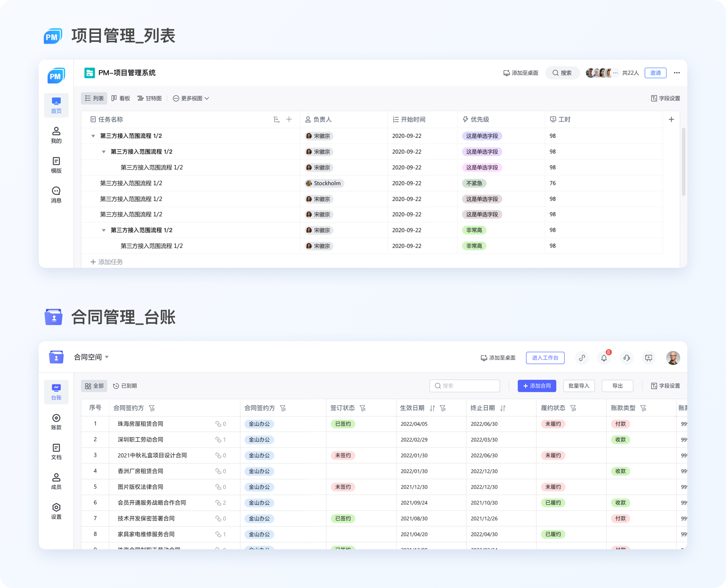Click the link icon in contract header
726x588 pixels.
coord(582,358)
